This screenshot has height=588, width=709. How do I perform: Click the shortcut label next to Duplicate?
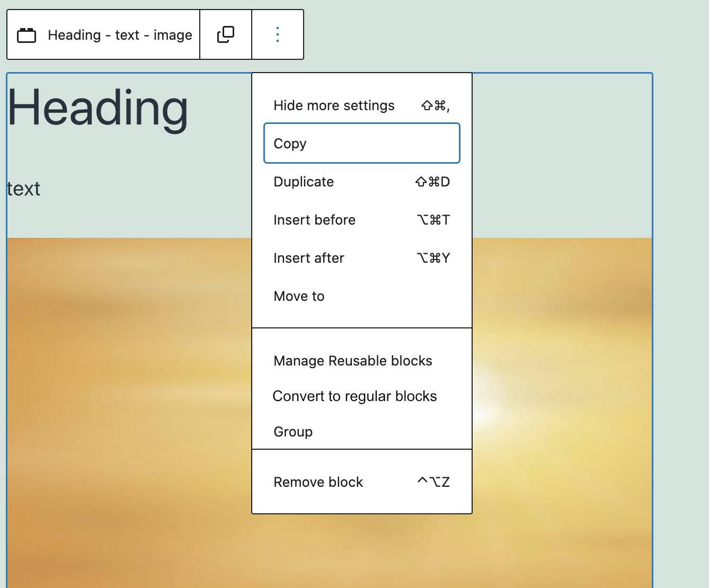[x=432, y=182]
